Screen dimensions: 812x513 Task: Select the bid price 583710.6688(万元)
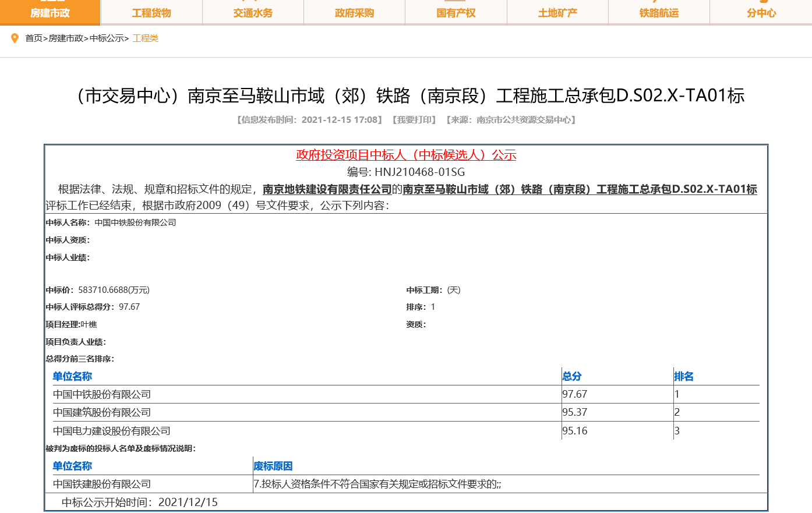click(114, 290)
